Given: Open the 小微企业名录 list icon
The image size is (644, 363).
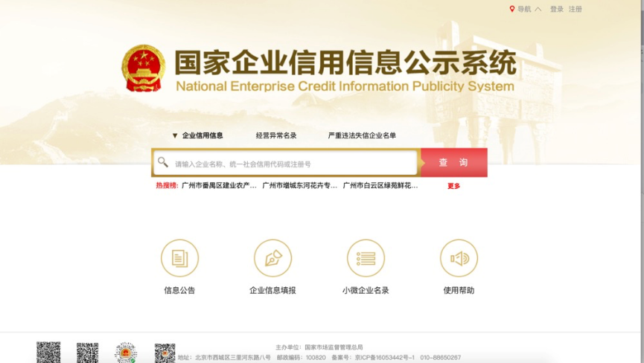Looking at the screenshot, I should pyautogui.click(x=366, y=258).
